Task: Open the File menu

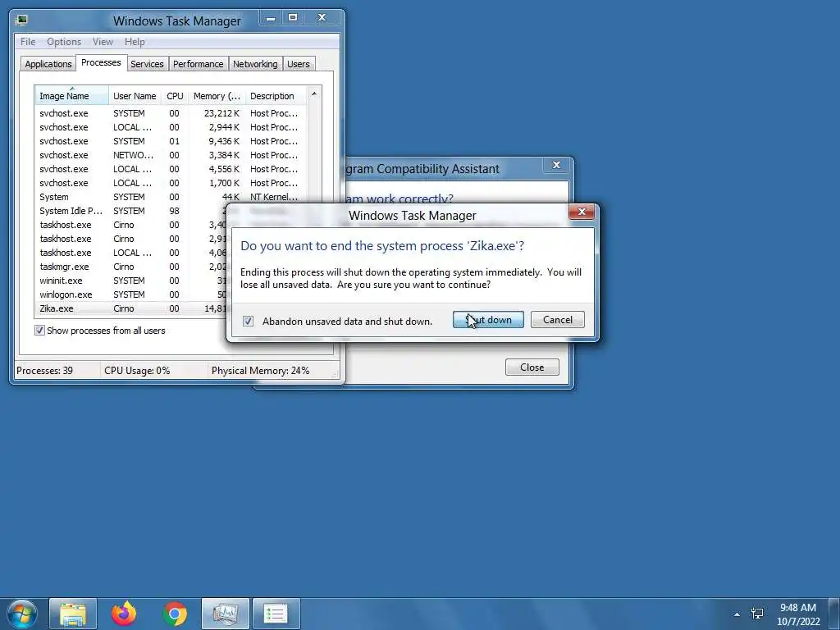Action: pos(28,42)
